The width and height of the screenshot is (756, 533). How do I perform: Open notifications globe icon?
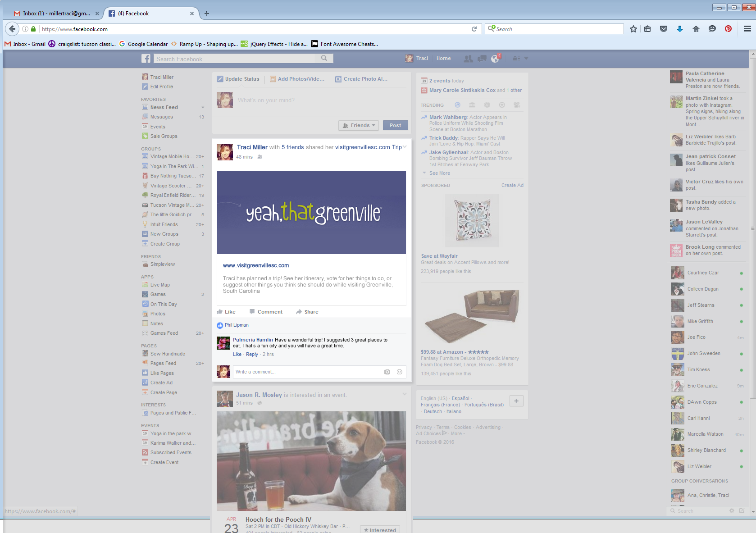pyautogui.click(x=495, y=59)
